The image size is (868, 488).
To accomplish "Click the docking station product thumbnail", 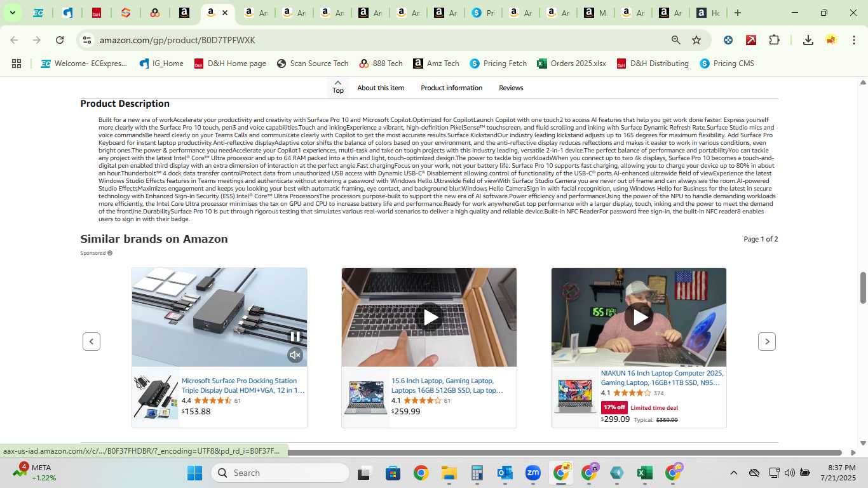I will click(156, 397).
